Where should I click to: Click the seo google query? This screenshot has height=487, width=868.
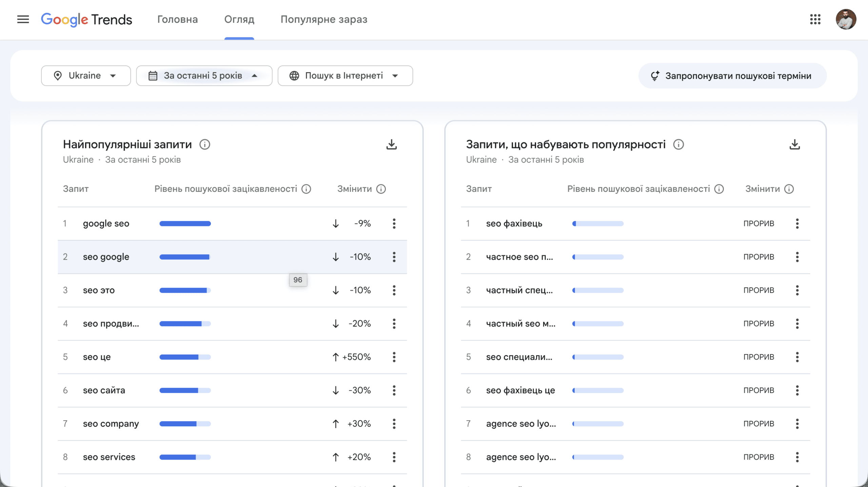106,257
